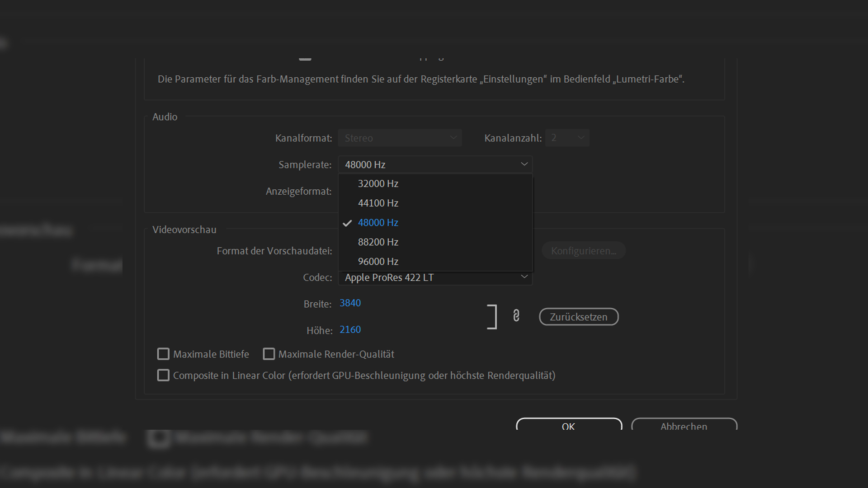Click the Zurücksetzen button
This screenshot has width=868, height=488.
[579, 317]
